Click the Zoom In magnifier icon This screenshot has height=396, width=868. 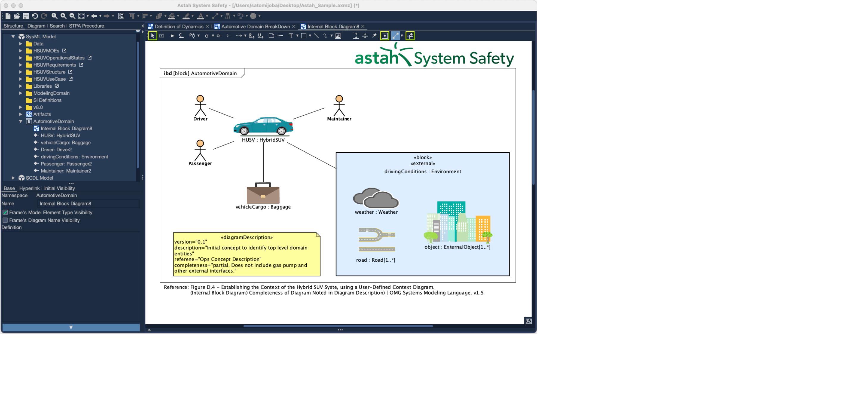tap(63, 16)
